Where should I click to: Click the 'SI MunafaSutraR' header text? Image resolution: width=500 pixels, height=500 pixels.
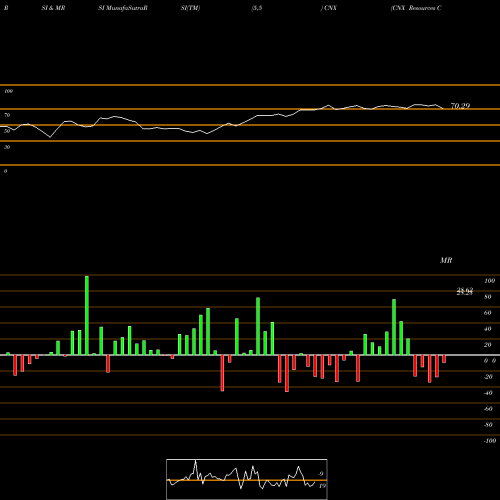(x=123, y=8)
